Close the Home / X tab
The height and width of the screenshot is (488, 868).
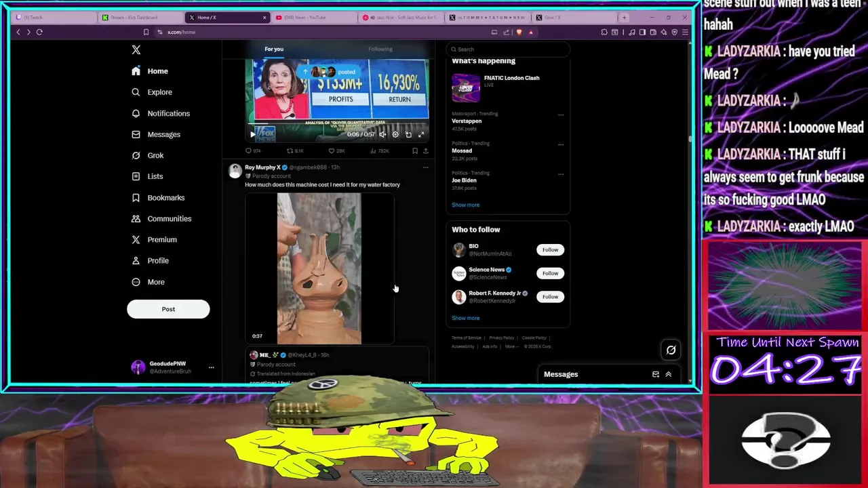[x=264, y=17]
